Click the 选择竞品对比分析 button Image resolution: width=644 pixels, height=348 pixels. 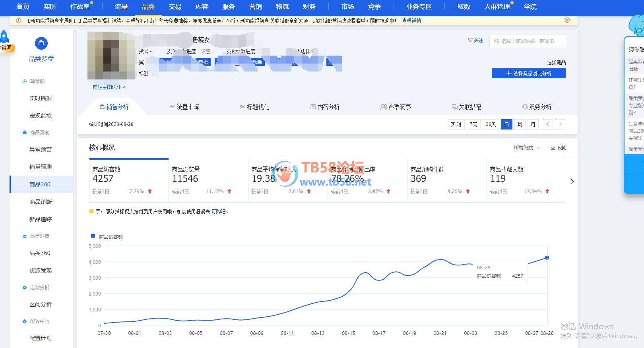(x=529, y=73)
